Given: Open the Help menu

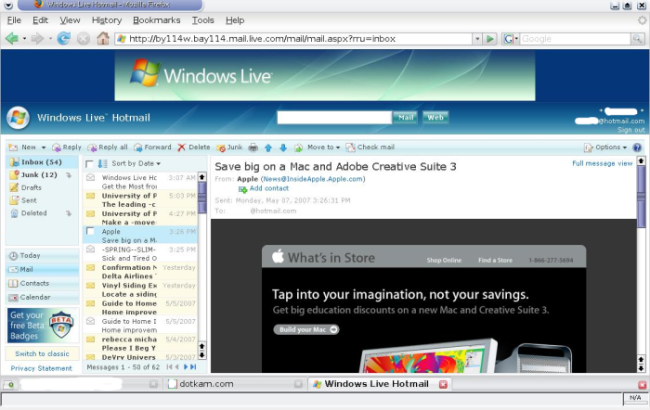Looking at the screenshot, I should coord(235,20).
